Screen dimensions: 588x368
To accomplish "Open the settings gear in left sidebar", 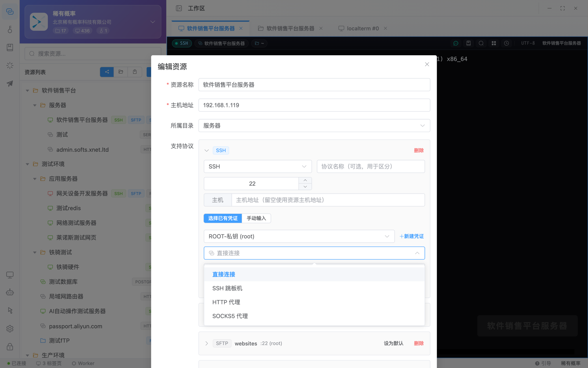I will [10, 329].
